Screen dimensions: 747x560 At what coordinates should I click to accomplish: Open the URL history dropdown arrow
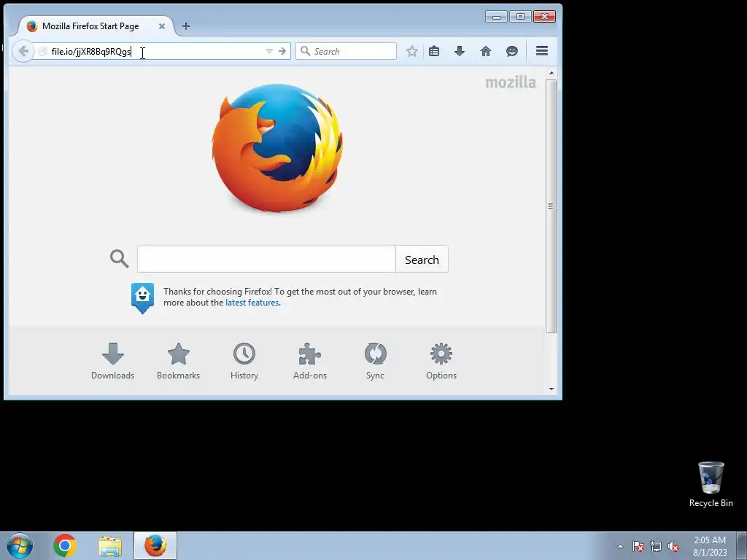[x=269, y=51]
